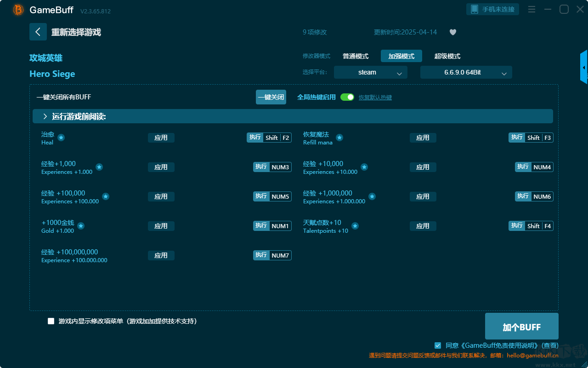Check the in-game menu display checkbox
Viewport: 588px width, 368px height.
pos(51,321)
